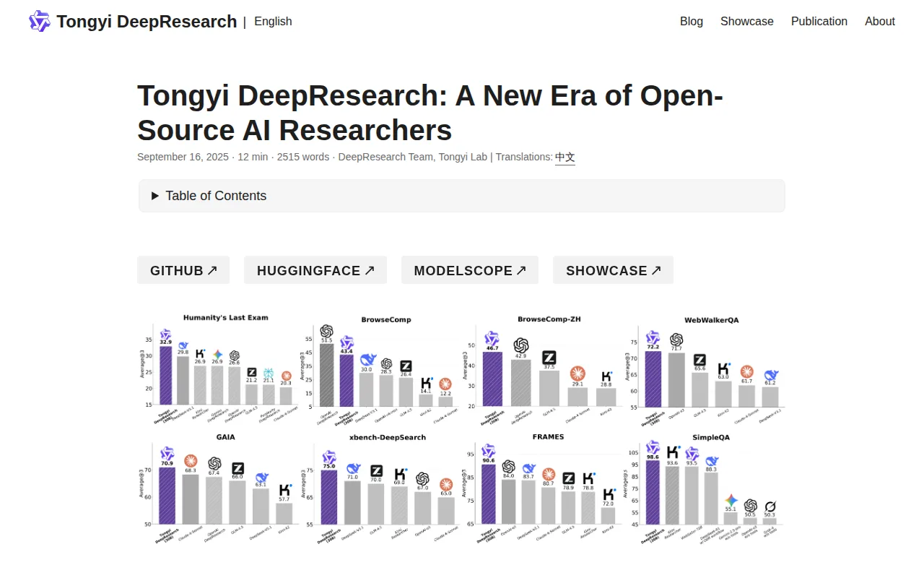Go to the Showcase nav link

pos(747,21)
